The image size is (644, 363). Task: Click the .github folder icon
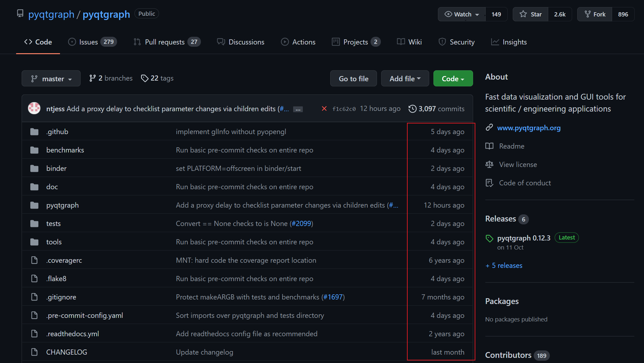34,132
